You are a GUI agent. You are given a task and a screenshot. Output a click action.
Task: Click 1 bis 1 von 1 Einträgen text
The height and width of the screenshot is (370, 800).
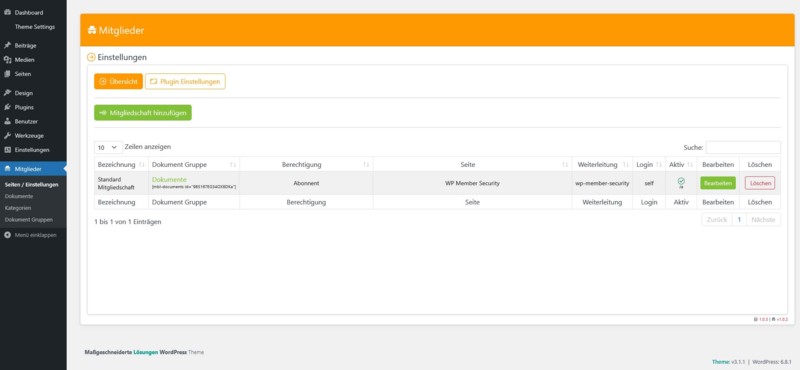[128, 222]
